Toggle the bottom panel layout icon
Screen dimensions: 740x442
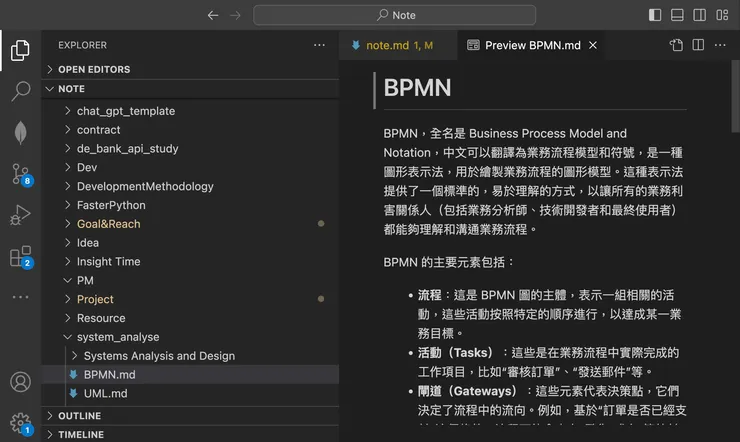tap(677, 15)
